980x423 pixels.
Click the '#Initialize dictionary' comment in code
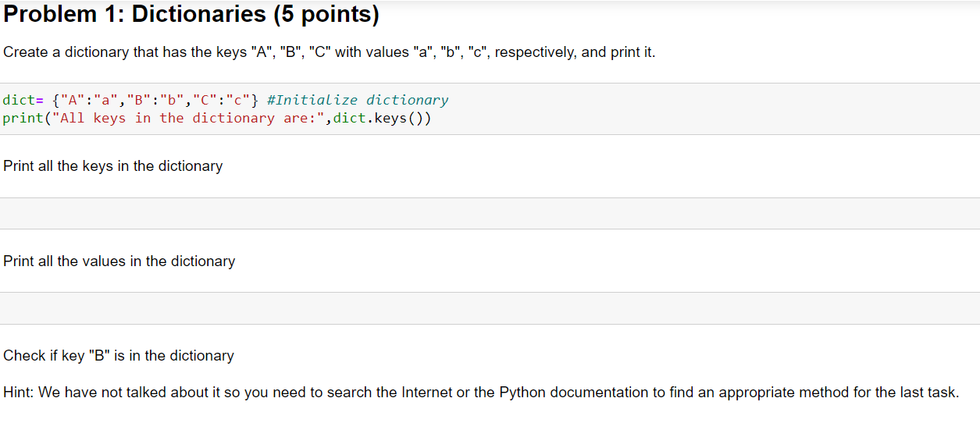[358, 100]
